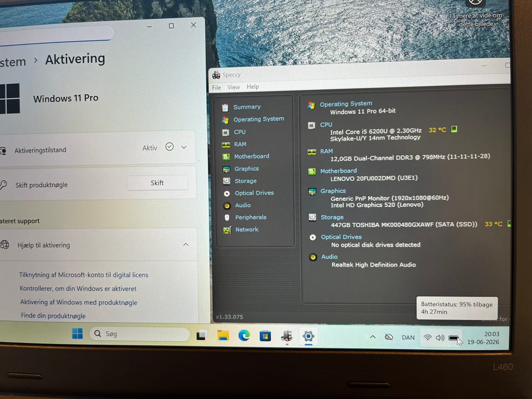This screenshot has height=399, width=532.
Task: Click the CPU temperature indicator icon
Action: (x=454, y=129)
